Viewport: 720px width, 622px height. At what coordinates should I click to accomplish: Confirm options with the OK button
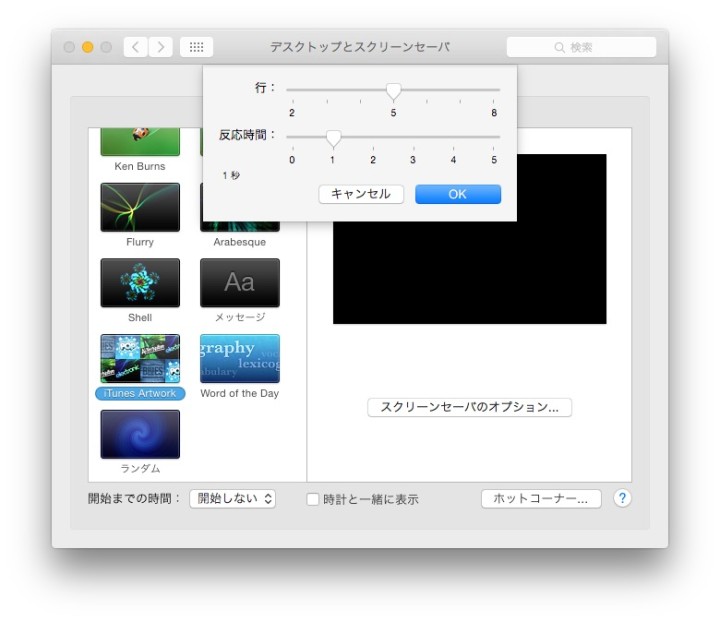click(x=457, y=194)
